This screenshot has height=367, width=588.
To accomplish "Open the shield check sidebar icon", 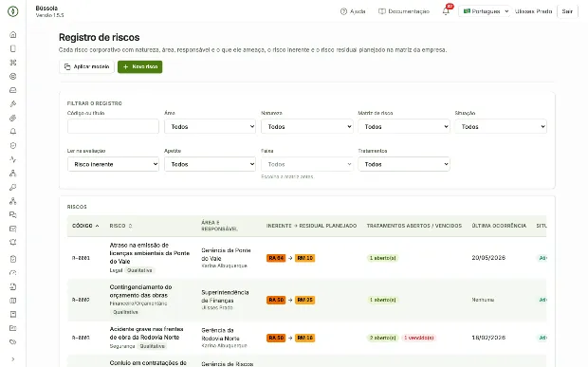I will pos(12,145).
